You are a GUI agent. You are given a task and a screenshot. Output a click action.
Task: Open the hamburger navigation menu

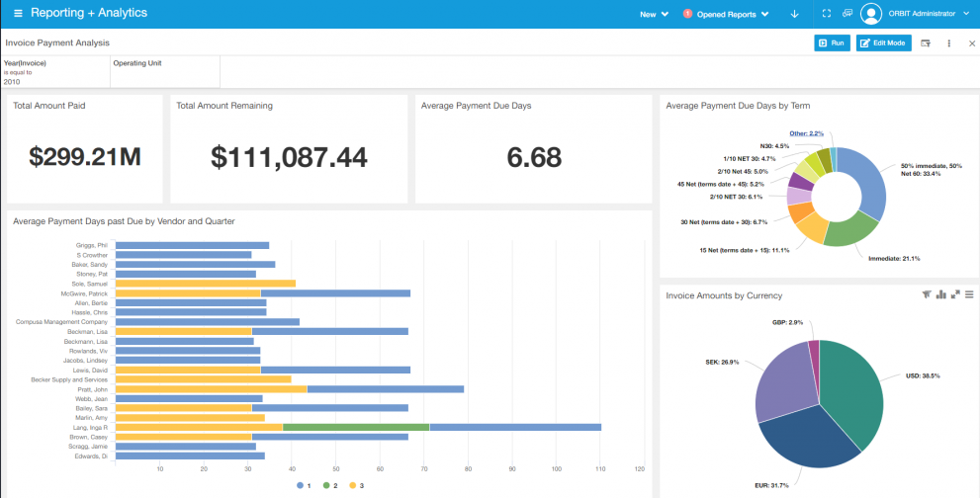coord(18,14)
